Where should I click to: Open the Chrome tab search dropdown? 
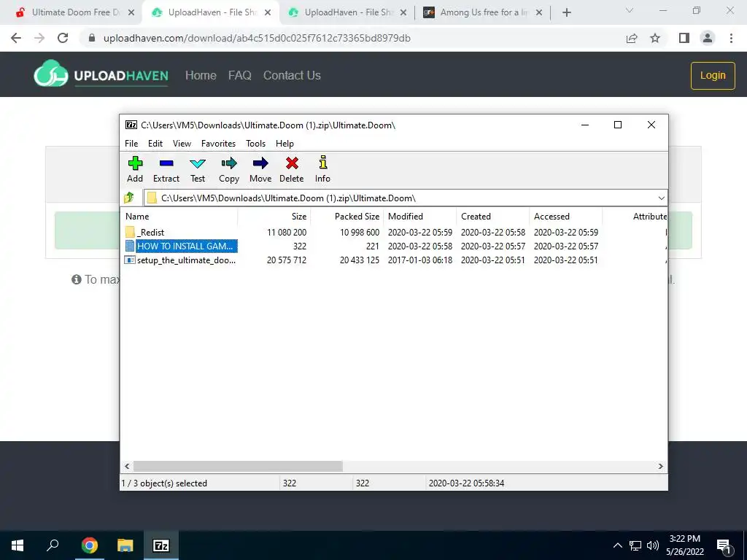click(630, 10)
